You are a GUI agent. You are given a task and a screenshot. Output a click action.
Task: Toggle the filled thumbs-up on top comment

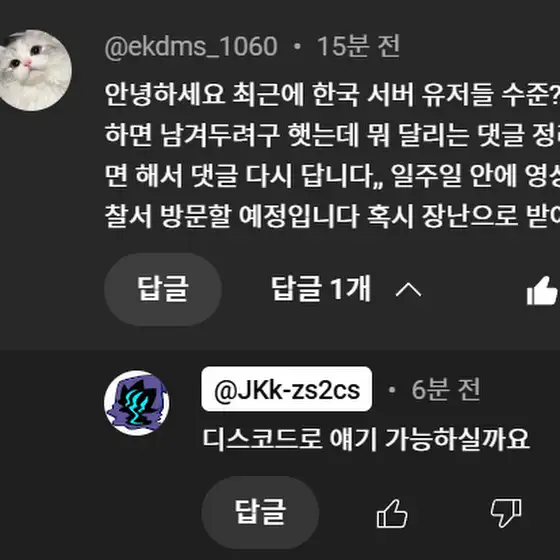coord(542,290)
